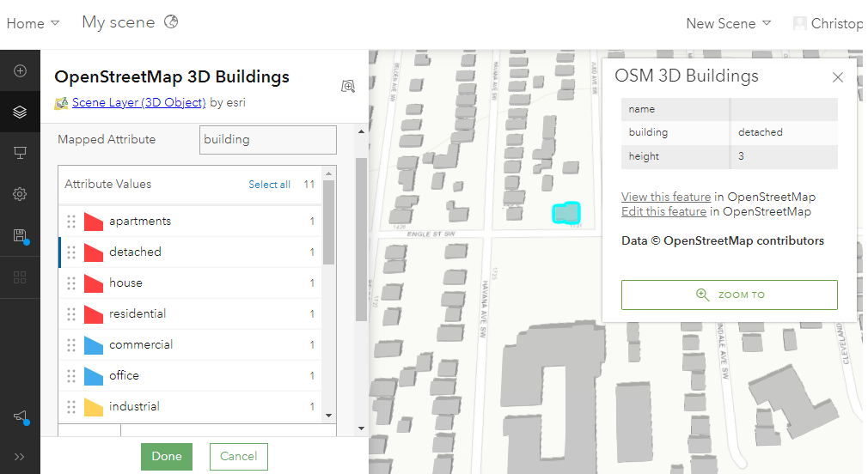This screenshot has width=868, height=474.
Task: Select the residential attribute value
Action: coord(190,314)
